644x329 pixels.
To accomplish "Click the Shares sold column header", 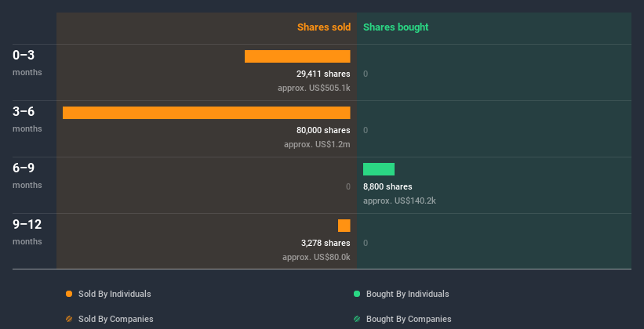I will tap(324, 27).
